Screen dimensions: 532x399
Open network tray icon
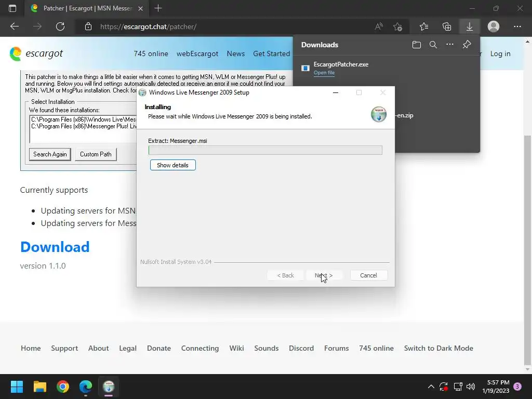(x=458, y=387)
